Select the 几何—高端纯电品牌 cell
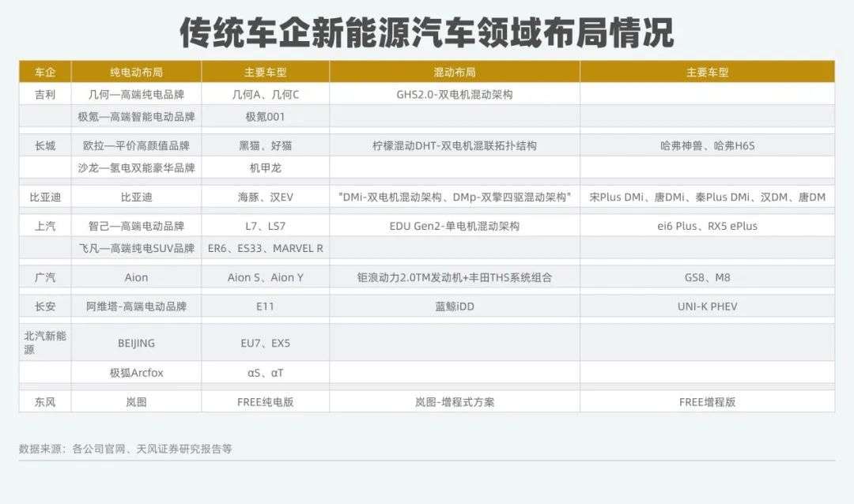Image resolution: width=854 pixels, height=504 pixels. pos(136,94)
